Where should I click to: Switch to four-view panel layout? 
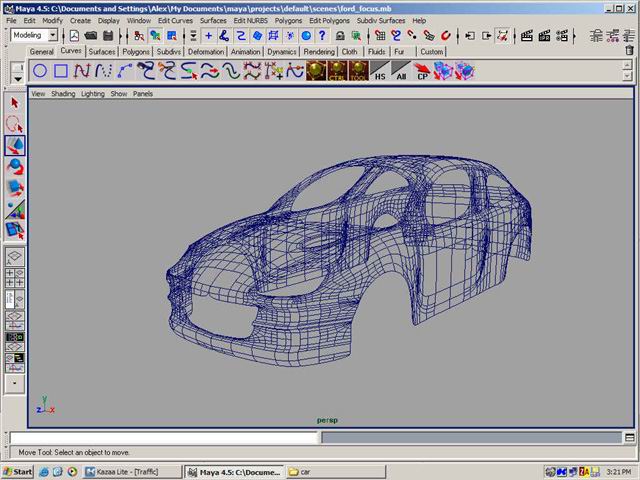pyautogui.click(x=15, y=277)
